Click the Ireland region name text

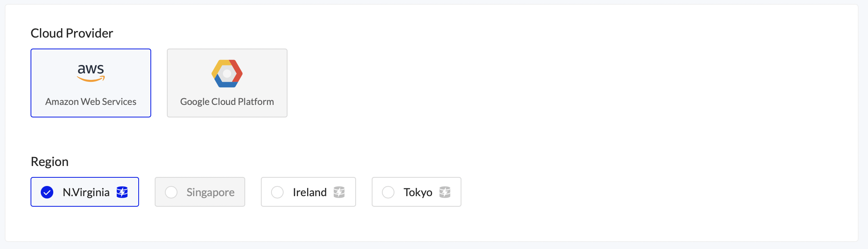tap(309, 192)
